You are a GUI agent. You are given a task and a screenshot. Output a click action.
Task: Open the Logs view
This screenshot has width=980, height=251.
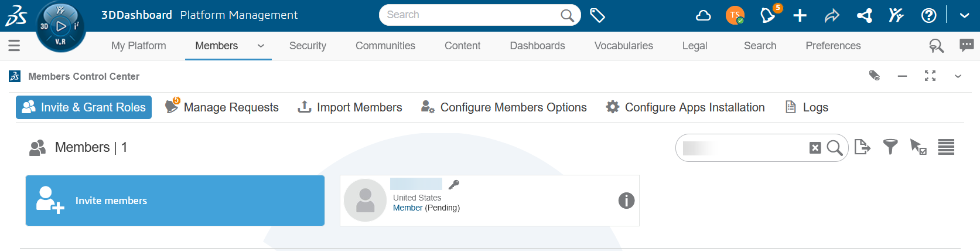point(807,107)
